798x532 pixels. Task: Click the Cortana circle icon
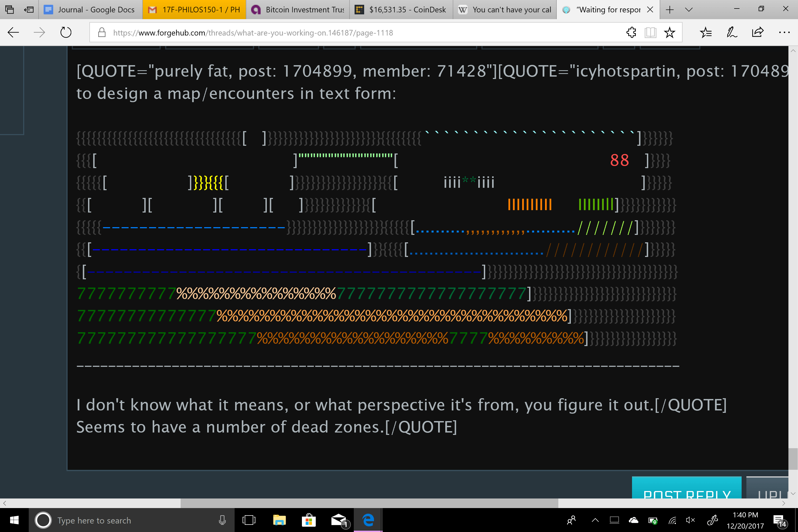tap(43, 520)
